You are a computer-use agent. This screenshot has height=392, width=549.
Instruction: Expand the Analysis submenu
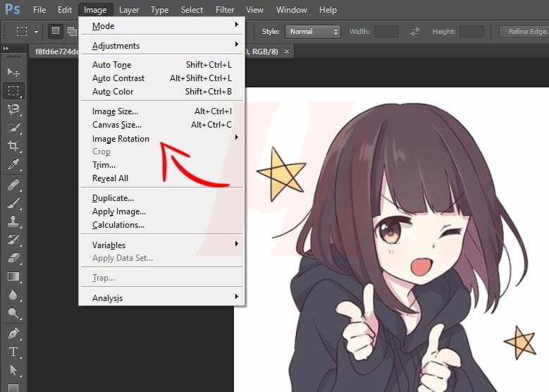pyautogui.click(x=162, y=298)
